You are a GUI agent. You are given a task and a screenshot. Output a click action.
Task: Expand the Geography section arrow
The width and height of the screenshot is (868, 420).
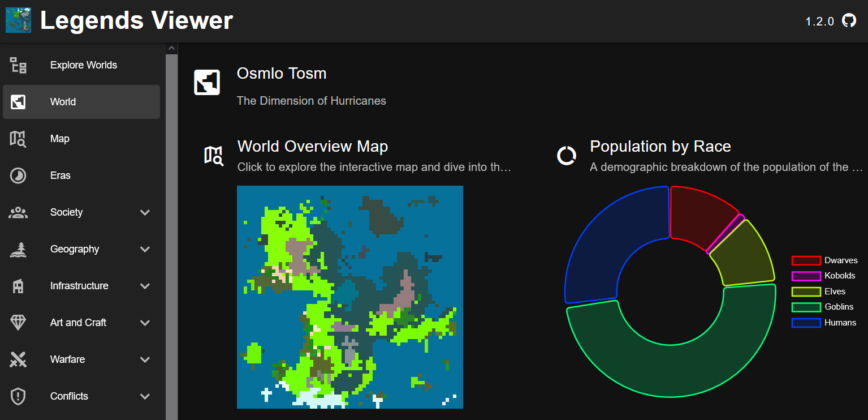point(145,249)
